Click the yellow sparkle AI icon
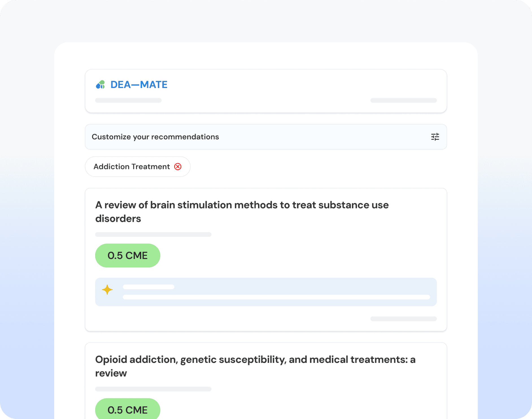The image size is (532, 419). [x=107, y=290]
